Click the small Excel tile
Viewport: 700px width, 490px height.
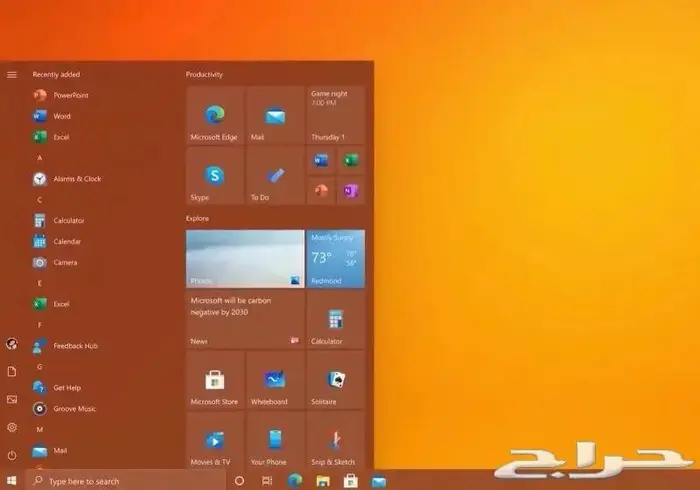click(x=351, y=161)
